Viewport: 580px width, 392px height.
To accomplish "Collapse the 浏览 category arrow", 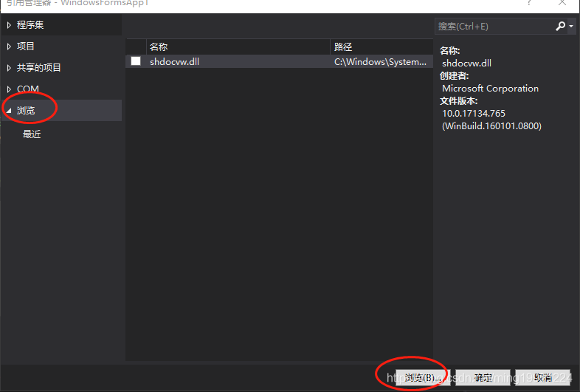I will click(x=9, y=111).
